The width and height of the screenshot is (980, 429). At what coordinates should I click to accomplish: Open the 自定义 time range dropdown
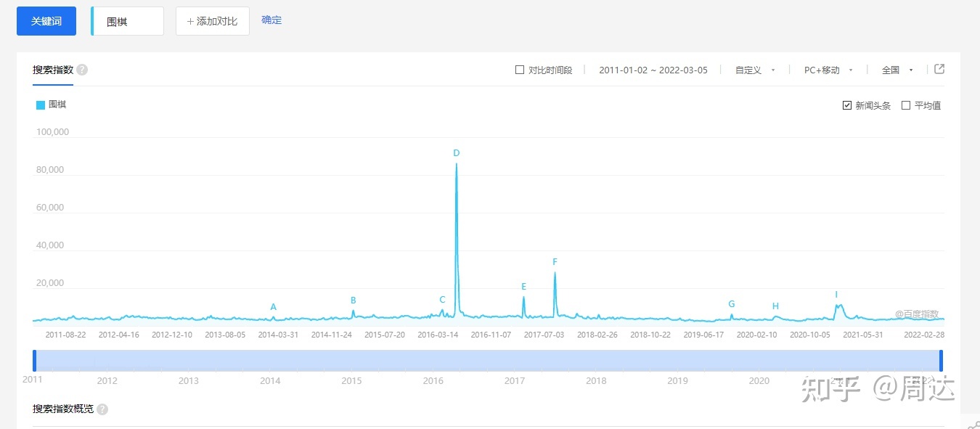coord(755,70)
